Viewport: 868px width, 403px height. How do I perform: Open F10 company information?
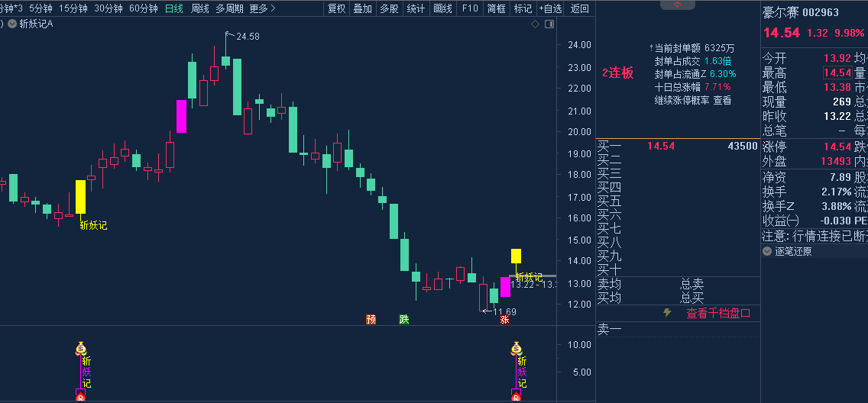pos(469,8)
